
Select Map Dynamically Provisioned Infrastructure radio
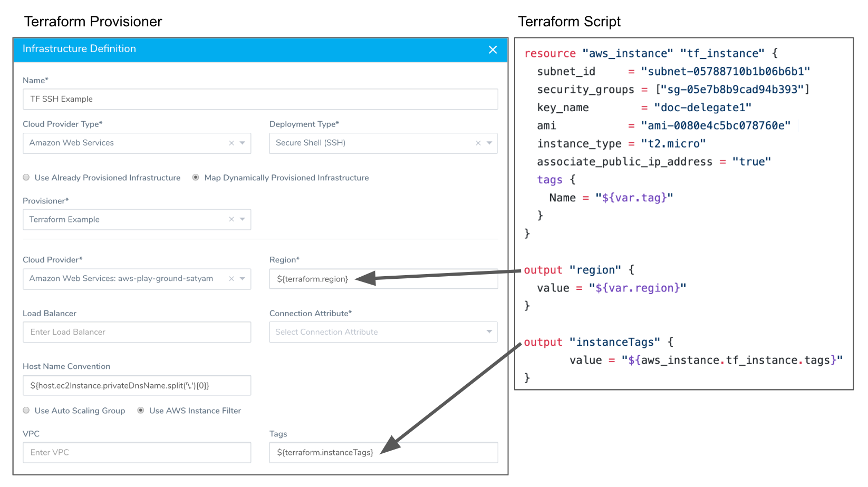point(196,178)
